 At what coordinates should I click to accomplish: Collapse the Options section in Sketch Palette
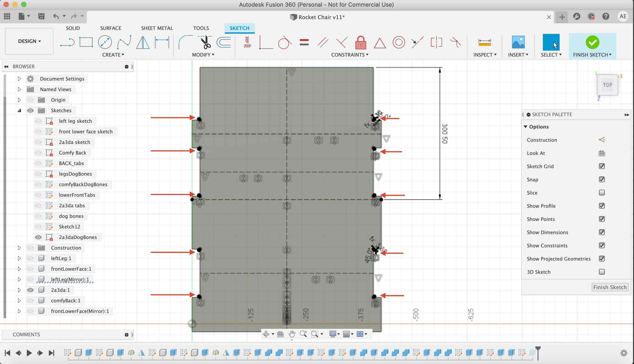click(x=525, y=127)
